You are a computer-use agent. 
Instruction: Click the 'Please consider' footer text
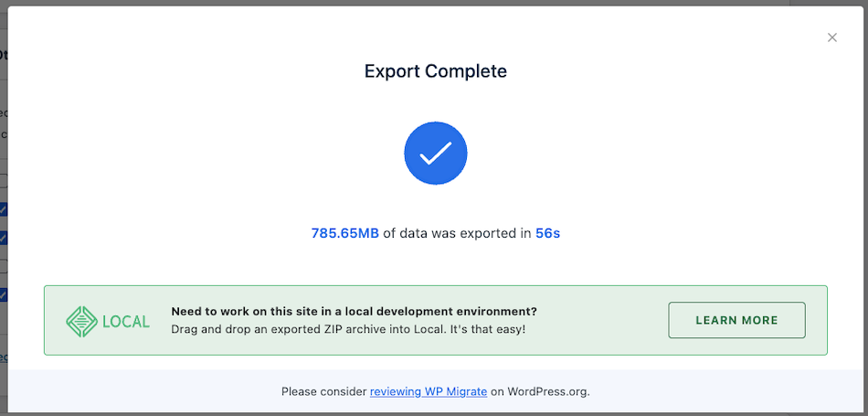click(x=323, y=391)
